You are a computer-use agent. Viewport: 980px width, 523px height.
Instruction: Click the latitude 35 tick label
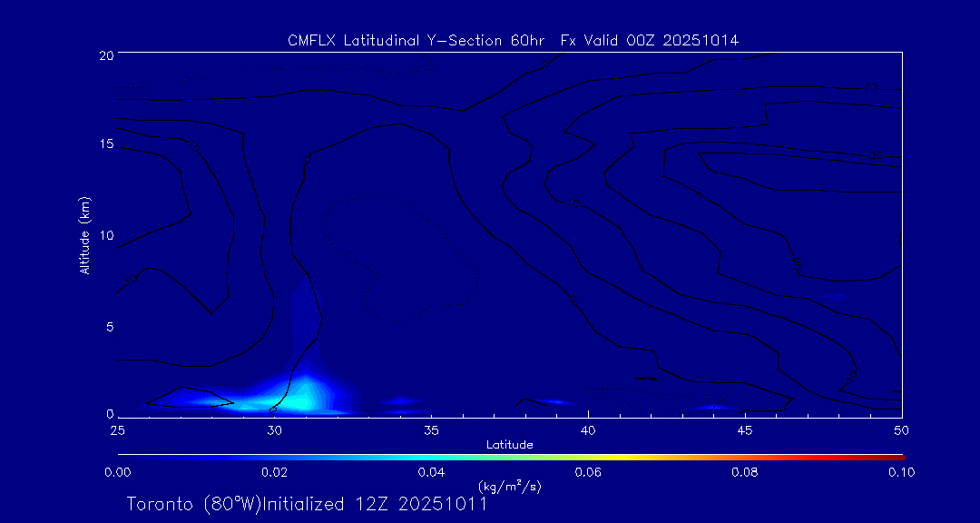click(x=431, y=429)
